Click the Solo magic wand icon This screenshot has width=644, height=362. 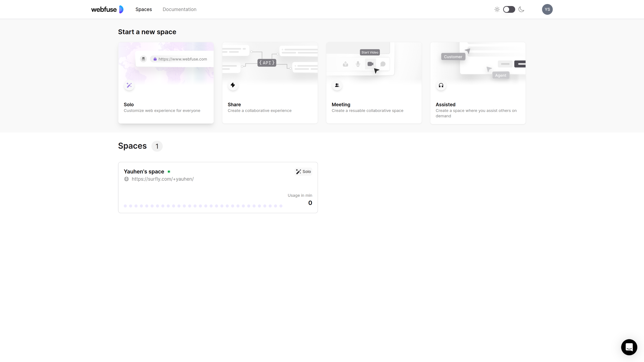pos(129,85)
